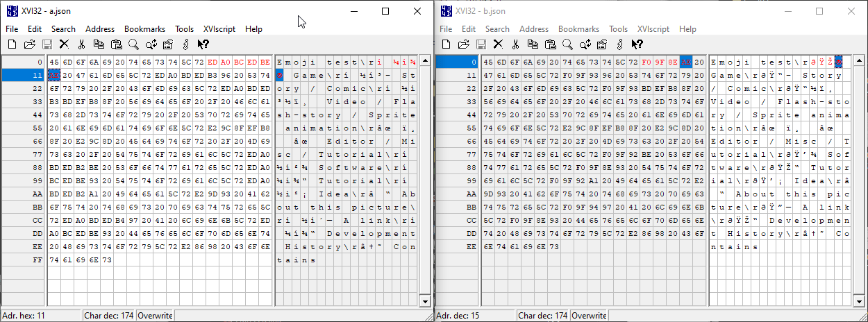Open the Address menu in a.json window
This screenshot has width=868, height=322.
tap(100, 29)
